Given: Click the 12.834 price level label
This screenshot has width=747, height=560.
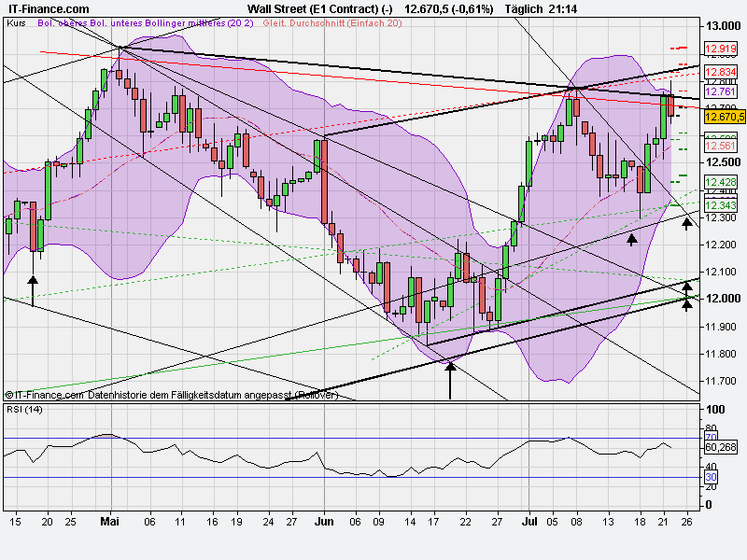Looking at the screenshot, I should (719, 72).
